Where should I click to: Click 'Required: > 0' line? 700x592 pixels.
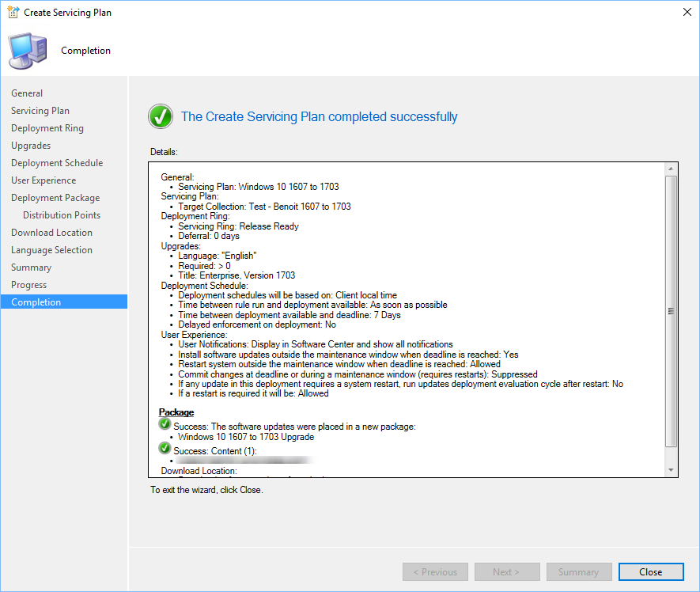coord(205,266)
